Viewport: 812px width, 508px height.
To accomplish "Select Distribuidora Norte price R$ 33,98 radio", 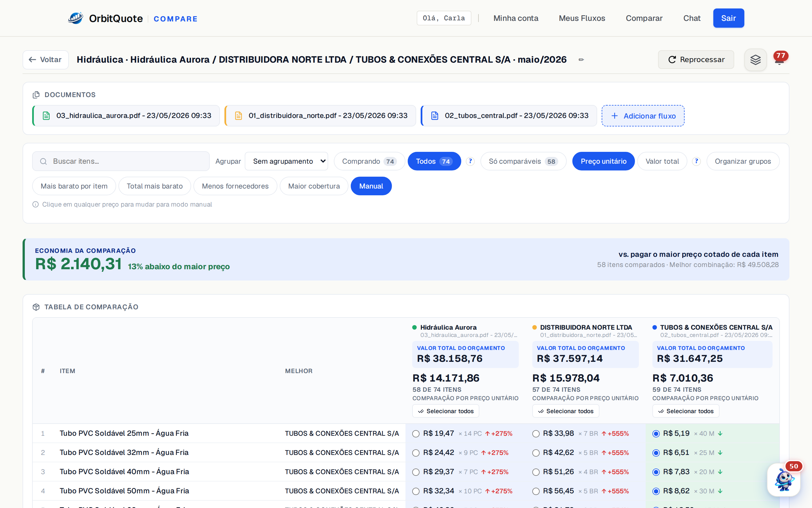I will (536, 434).
